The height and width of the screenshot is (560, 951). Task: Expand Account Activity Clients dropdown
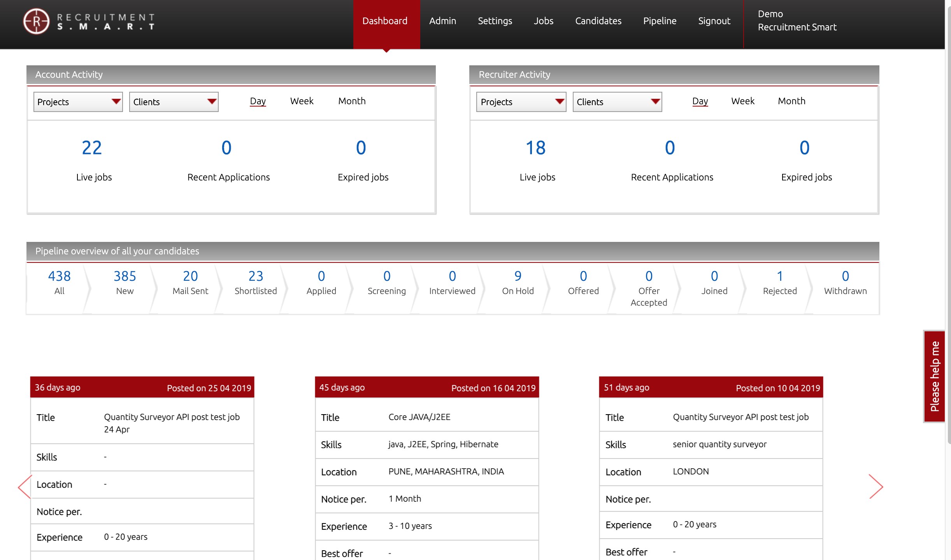point(174,102)
